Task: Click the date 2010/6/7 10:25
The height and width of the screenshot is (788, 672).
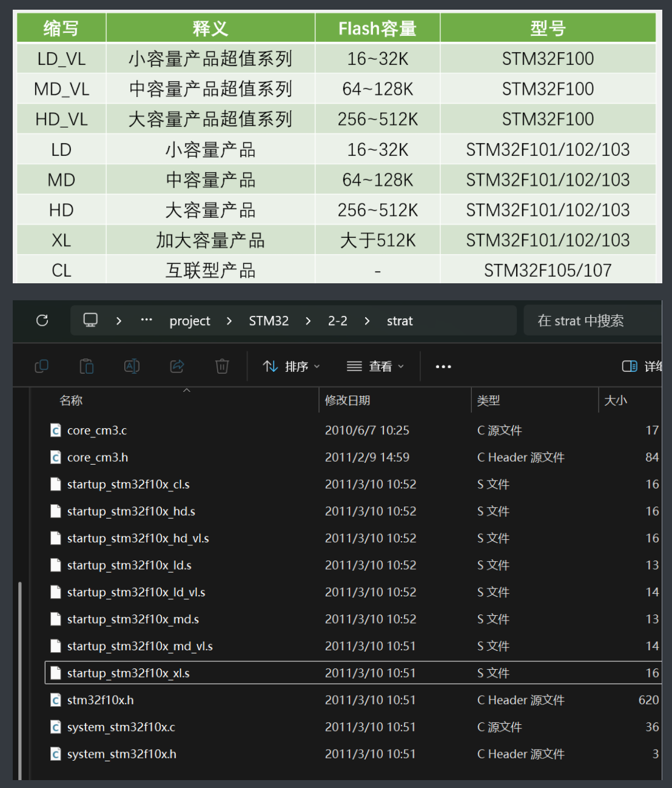Action: click(x=367, y=430)
